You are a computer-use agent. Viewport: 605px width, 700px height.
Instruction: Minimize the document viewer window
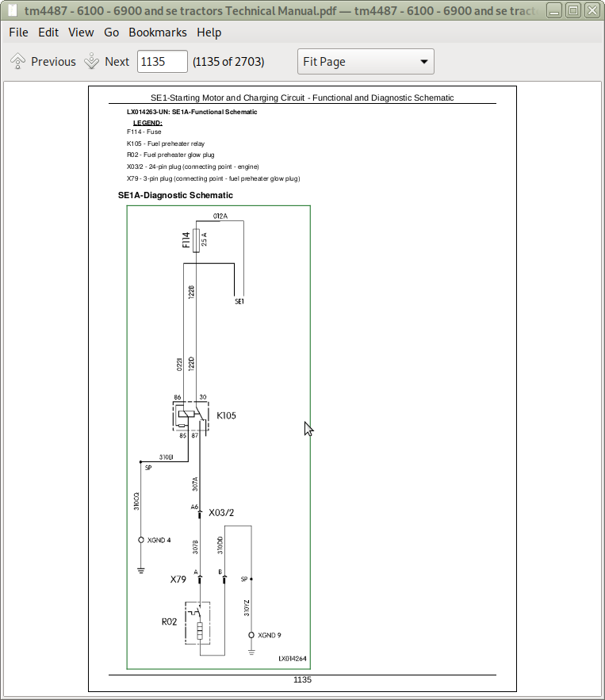[x=554, y=10]
